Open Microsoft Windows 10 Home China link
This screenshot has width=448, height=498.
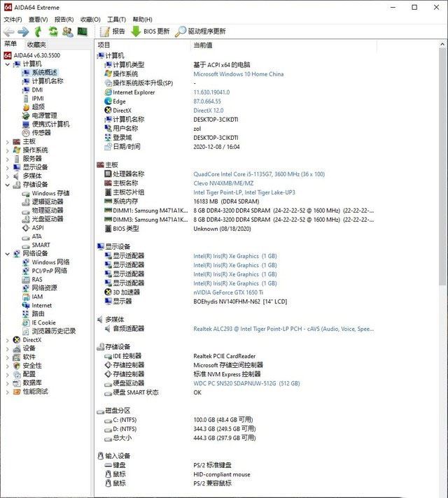[239, 74]
